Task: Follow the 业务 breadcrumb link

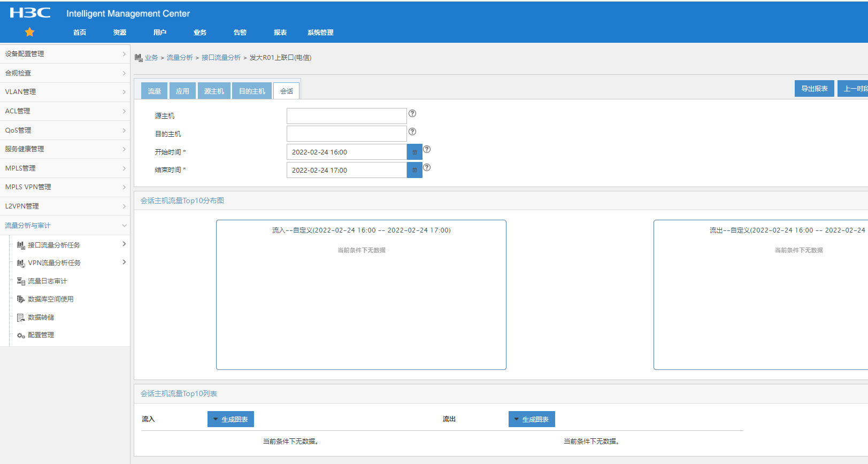Action: 151,58
